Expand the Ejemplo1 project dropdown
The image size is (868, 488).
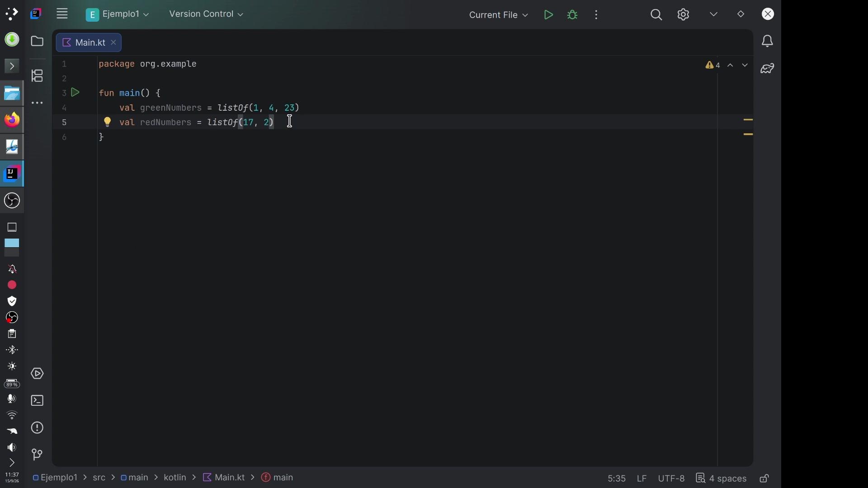(118, 15)
